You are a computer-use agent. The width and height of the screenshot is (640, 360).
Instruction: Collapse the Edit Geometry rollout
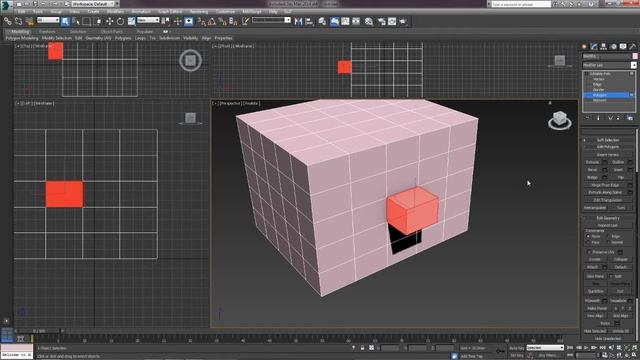click(608, 218)
